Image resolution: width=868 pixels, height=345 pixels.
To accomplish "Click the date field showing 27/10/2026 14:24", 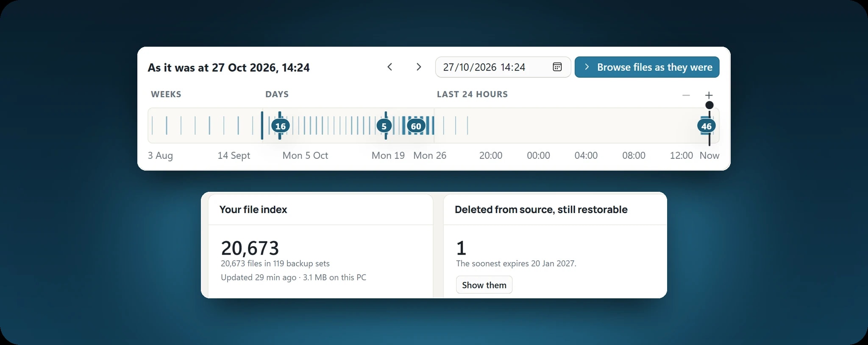I will (x=503, y=67).
